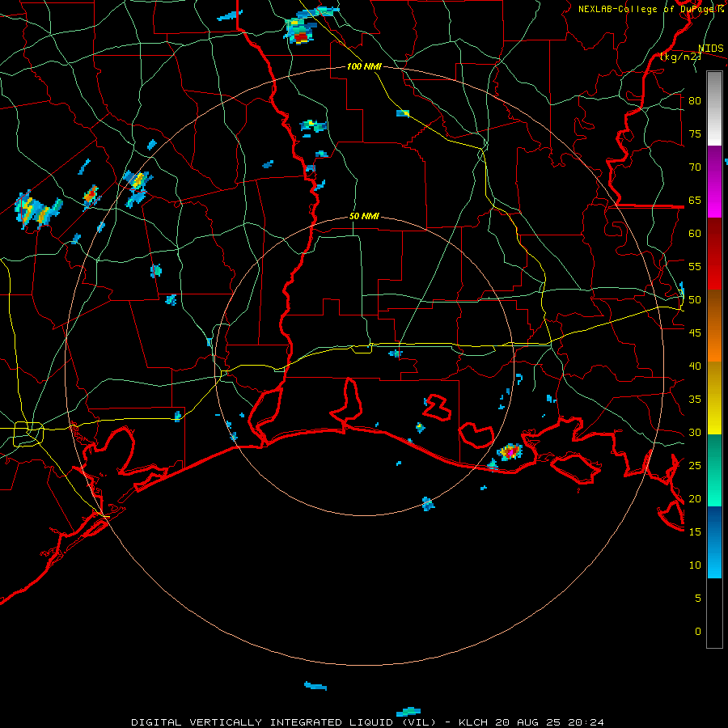The height and width of the screenshot is (728, 728).
Task: Select the 5 value on the scale
Action: pyautogui.click(x=698, y=599)
